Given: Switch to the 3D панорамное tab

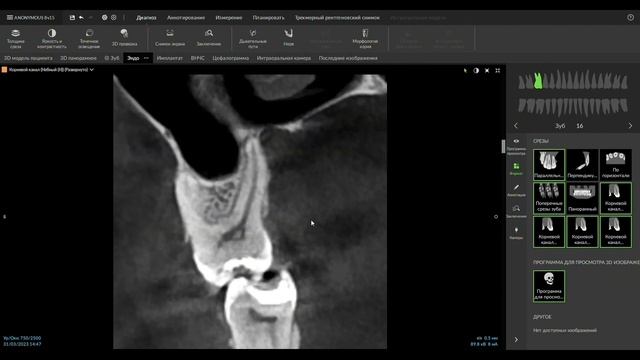Looking at the screenshot, I should coord(78,58).
